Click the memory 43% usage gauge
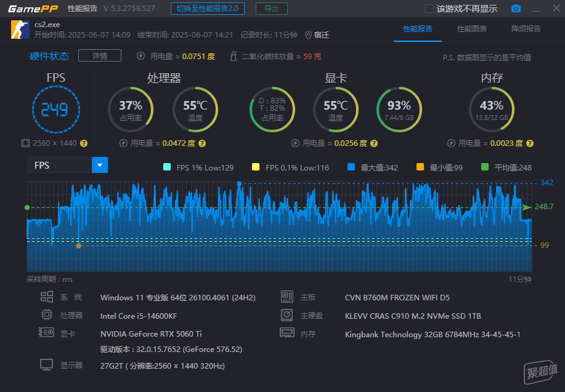 point(492,110)
